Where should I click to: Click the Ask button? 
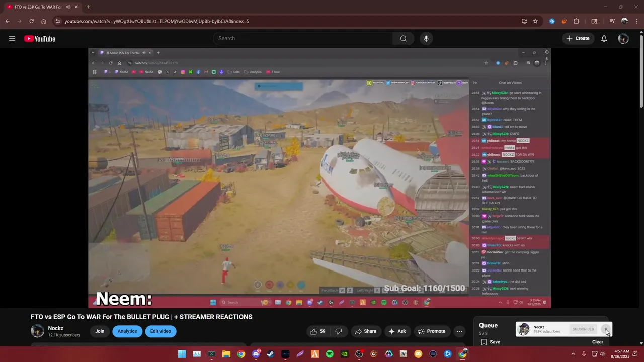397,331
